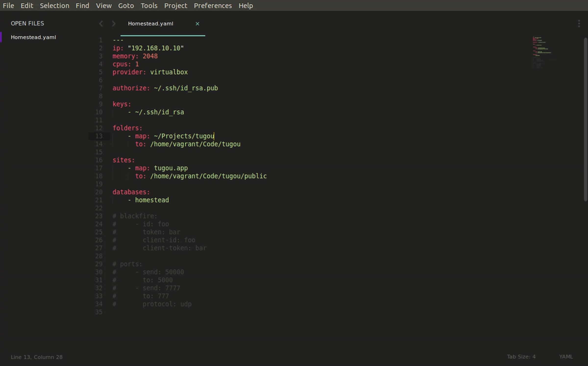Open the Edit menu
Image resolution: width=588 pixels, height=366 pixels.
point(27,5)
